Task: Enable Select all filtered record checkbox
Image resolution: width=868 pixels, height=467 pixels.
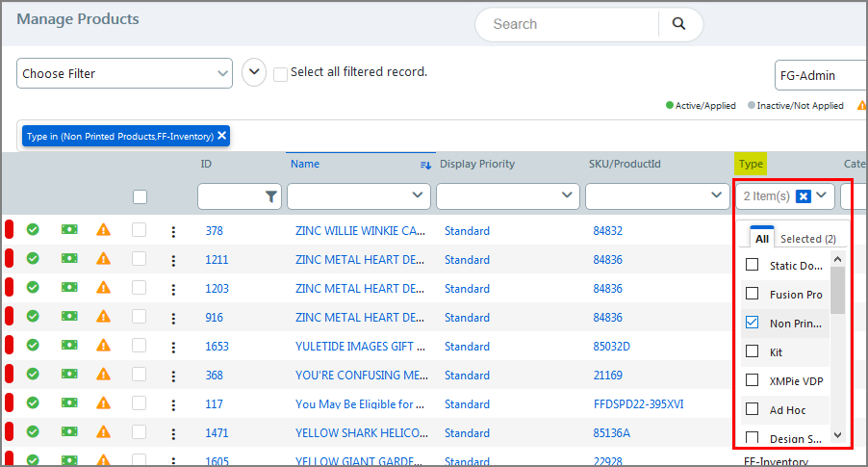Action: coord(280,73)
